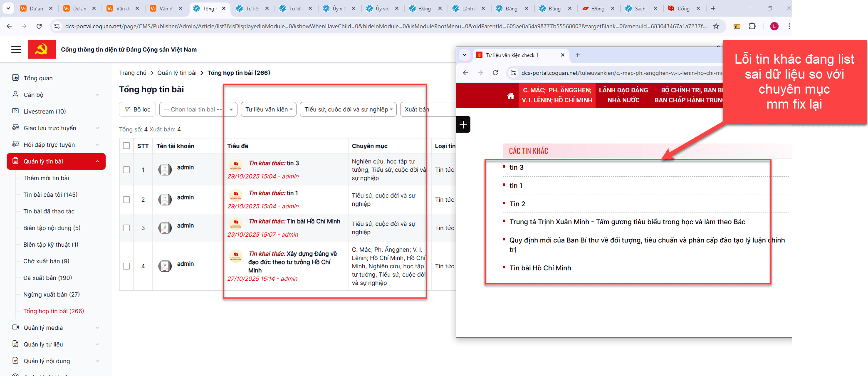Tick the select-all checkbox in table header
This screenshot has width=868, height=376.
[126, 146]
